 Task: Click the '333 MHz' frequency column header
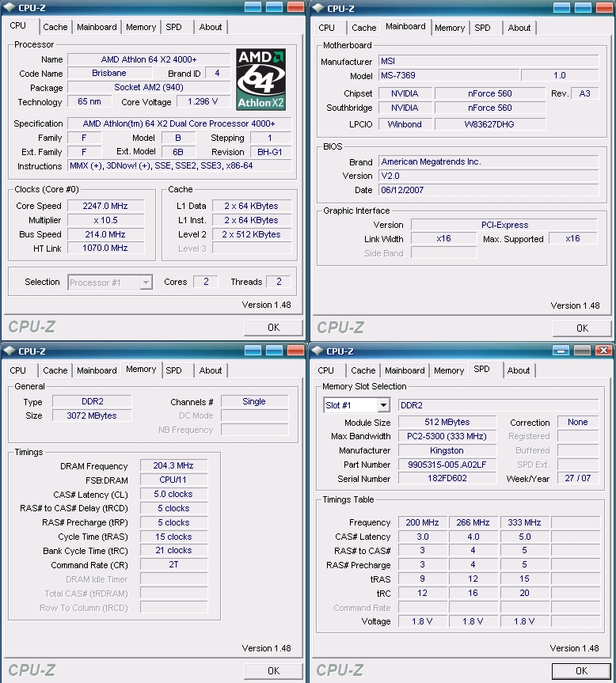[524, 522]
